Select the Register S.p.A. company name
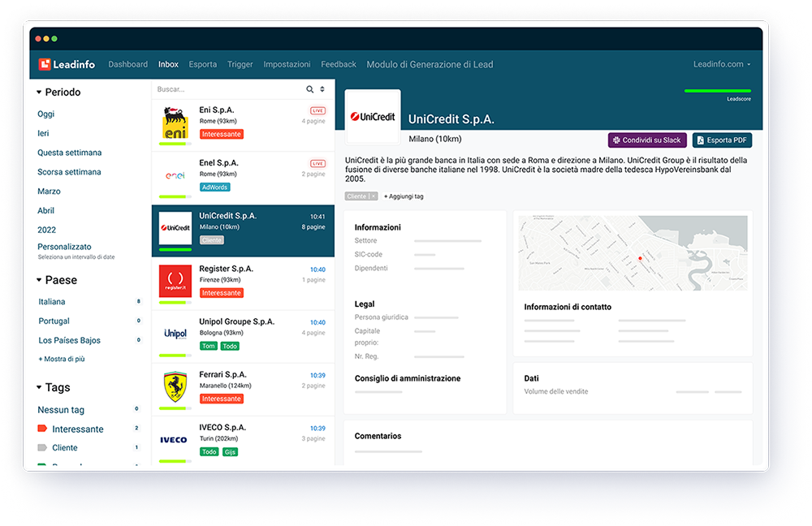Image resolution: width=812 pixels, height=526 pixels. point(227,269)
